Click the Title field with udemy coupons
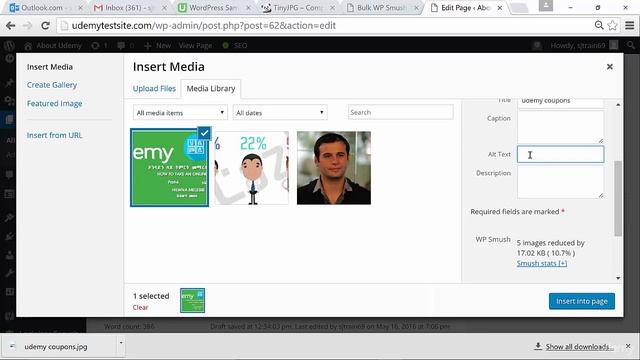 [560, 102]
